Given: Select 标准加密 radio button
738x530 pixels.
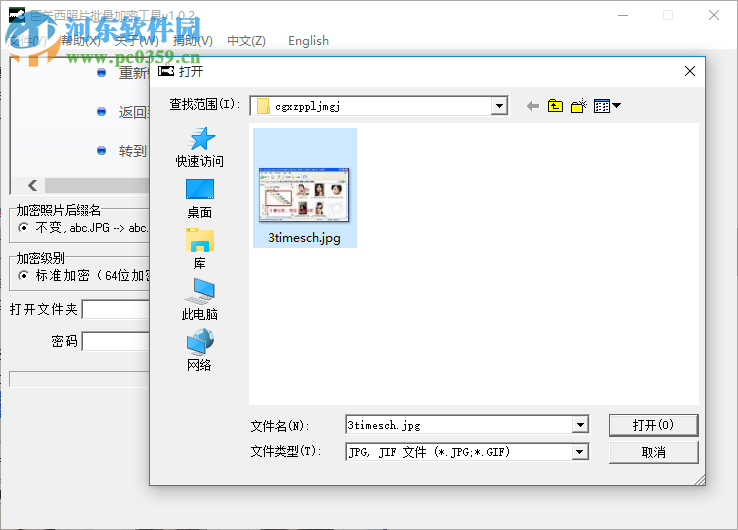Looking at the screenshot, I should [x=23, y=275].
